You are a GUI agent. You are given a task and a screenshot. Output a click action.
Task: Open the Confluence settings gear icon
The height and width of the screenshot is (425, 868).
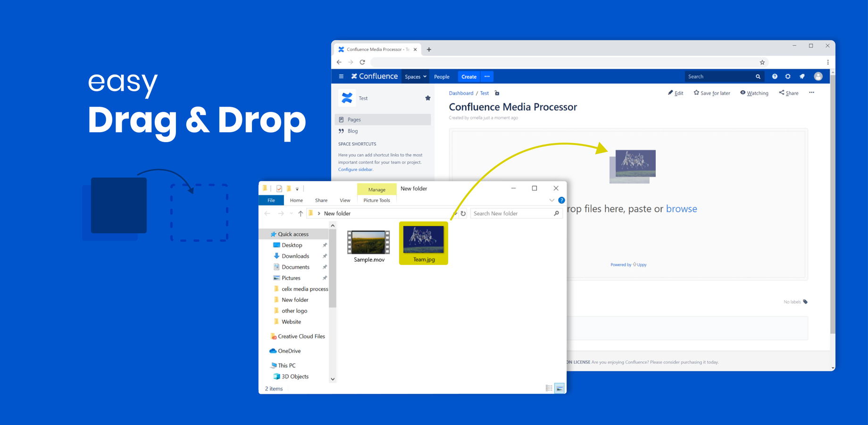tap(788, 76)
